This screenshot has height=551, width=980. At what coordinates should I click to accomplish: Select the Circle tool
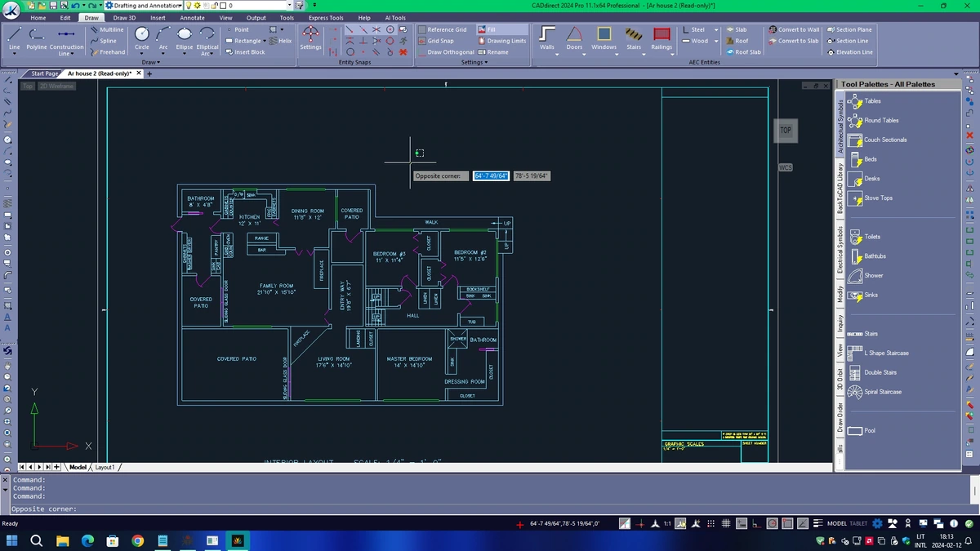[142, 39]
